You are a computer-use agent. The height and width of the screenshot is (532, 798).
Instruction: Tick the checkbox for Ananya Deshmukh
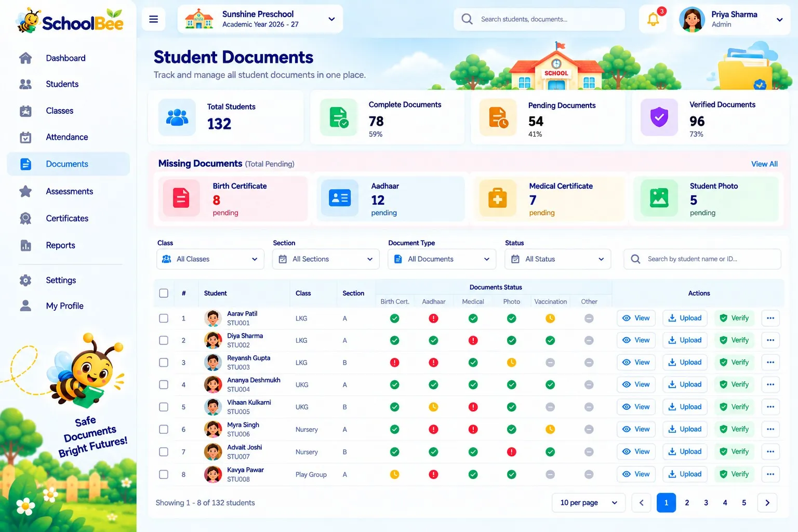click(164, 384)
